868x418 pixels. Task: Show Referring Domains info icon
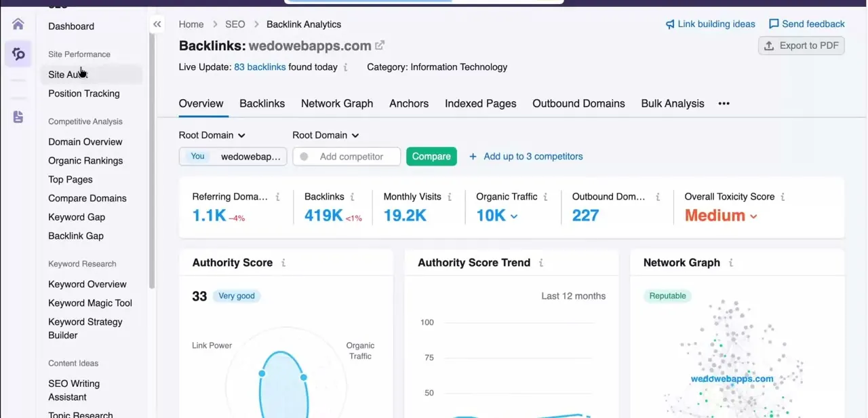(277, 197)
